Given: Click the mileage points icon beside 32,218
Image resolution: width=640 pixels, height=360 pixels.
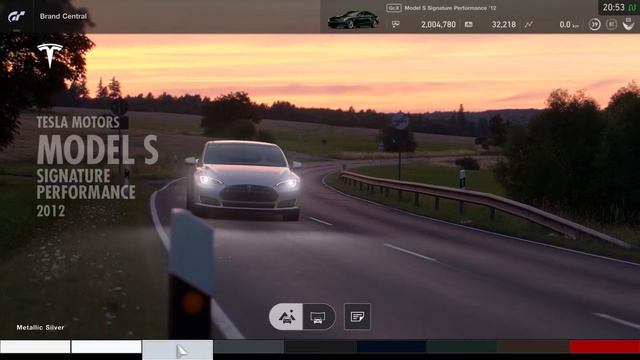Looking at the screenshot, I should [x=469, y=24].
